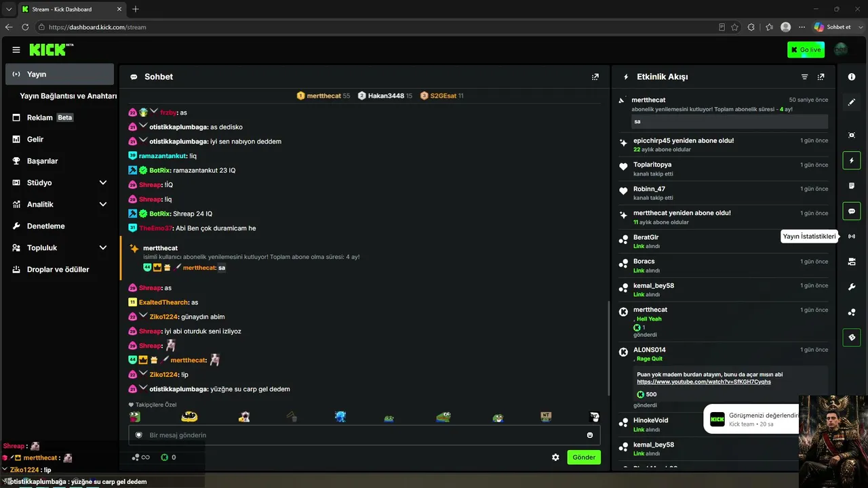868x488 pixels.
Task: Bookmark this page with the star icon
Action: click(x=734, y=27)
